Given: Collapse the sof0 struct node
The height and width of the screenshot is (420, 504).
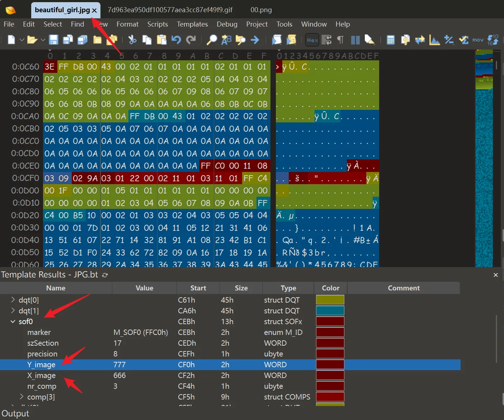Looking at the screenshot, I should (x=13, y=322).
